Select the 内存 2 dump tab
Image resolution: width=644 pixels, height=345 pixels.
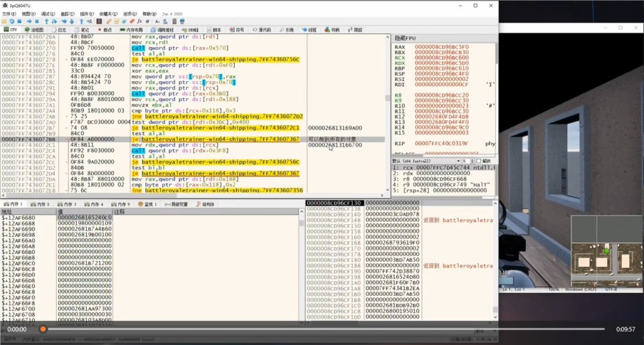(39, 204)
